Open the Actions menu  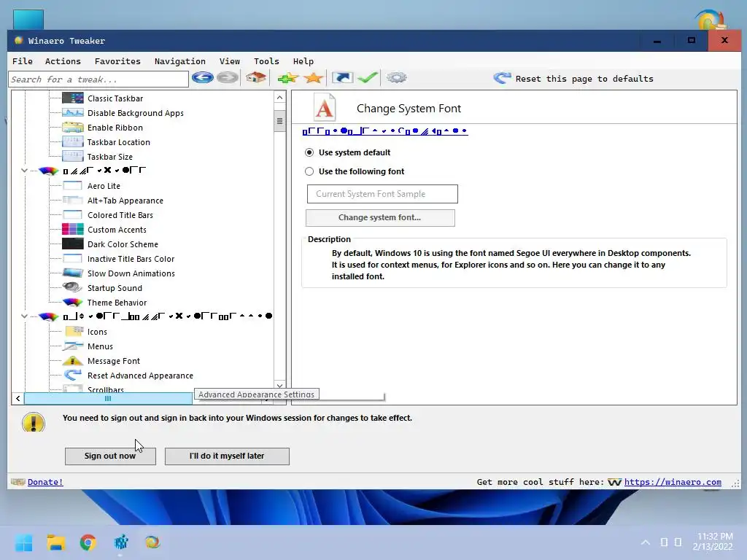pos(63,61)
